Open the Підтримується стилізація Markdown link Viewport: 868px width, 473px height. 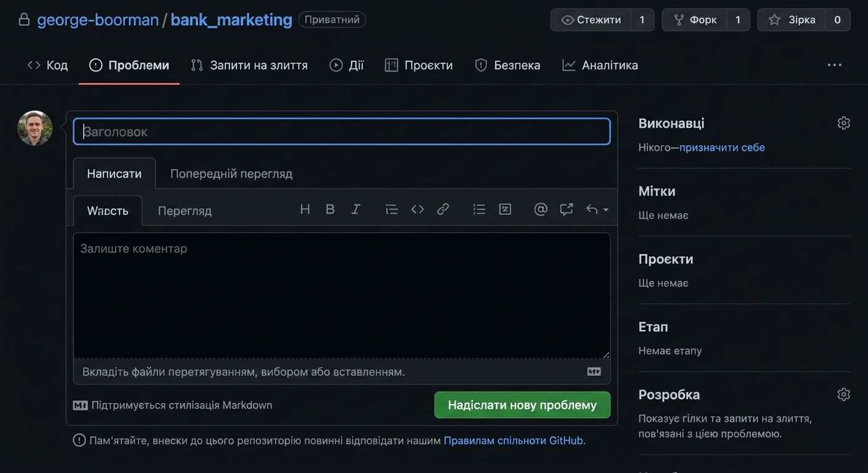pos(181,405)
